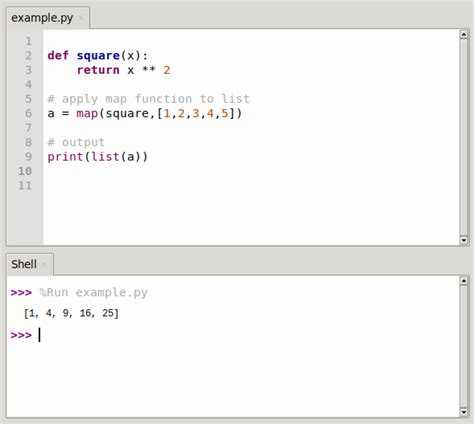Click the 'return x ** 2' line
474x424 pixels.
click(x=124, y=70)
